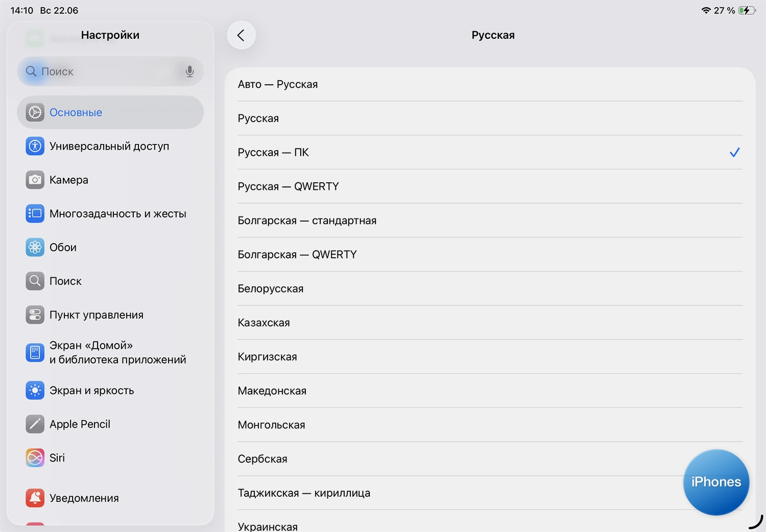Tap the Control Center toggles icon
This screenshot has height=532, width=766.
click(x=35, y=315)
